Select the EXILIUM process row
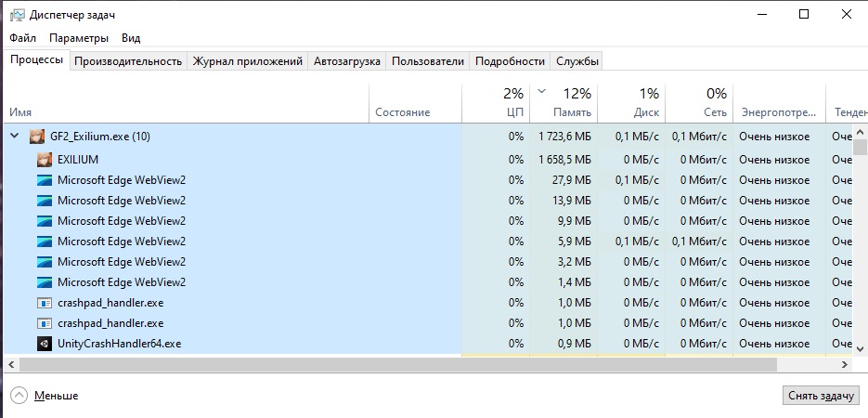This screenshot has width=868, height=418. coord(428,160)
